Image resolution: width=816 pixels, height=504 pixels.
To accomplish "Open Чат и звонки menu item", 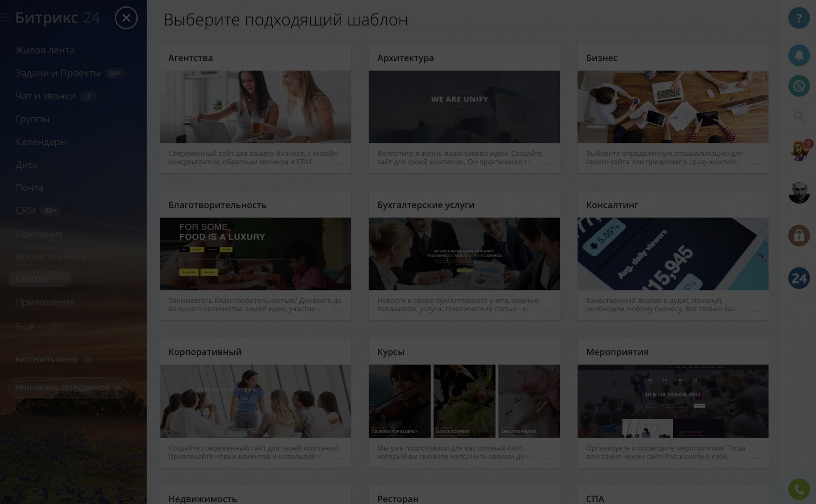I will pos(45,96).
